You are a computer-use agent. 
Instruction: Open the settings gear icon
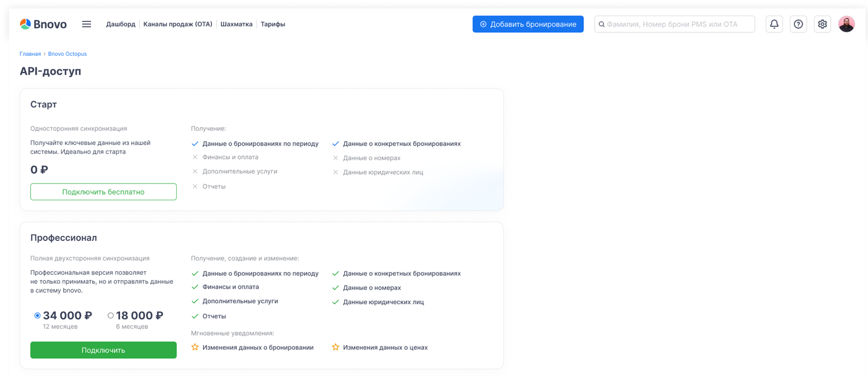click(x=822, y=24)
